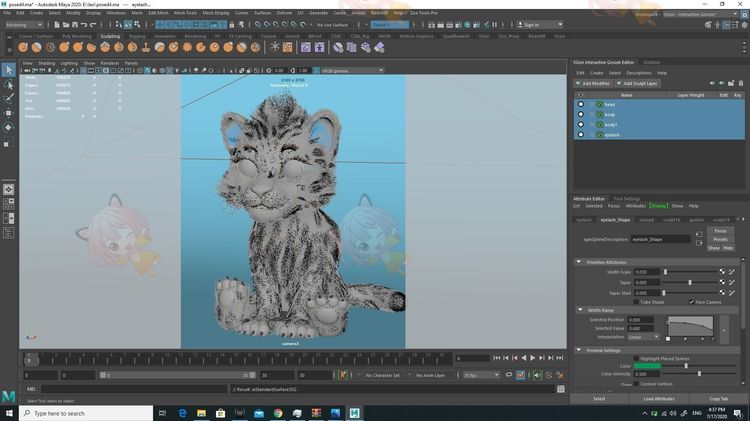Open the playback speed fps dropdown
The image size is (750, 421).
481,375
